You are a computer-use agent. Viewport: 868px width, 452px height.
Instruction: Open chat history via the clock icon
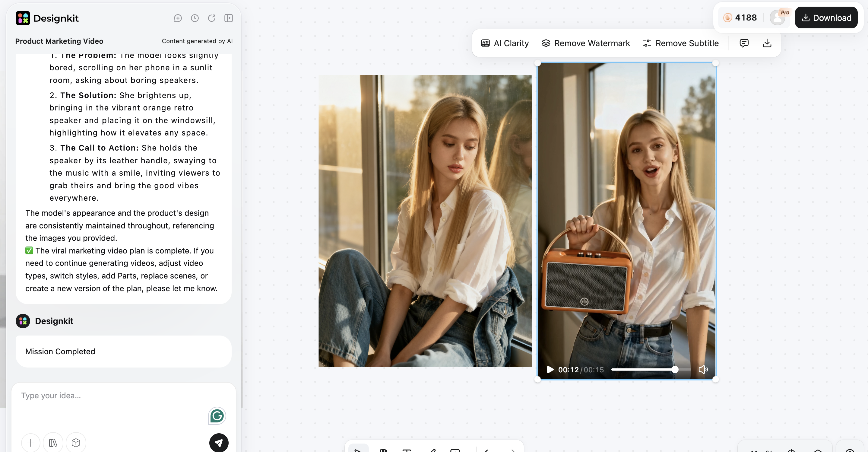[195, 18]
